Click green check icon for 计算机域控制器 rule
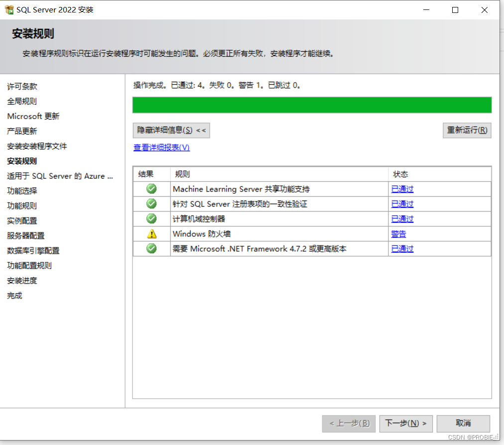The width and height of the screenshot is (504, 445). pyautogui.click(x=151, y=219)
